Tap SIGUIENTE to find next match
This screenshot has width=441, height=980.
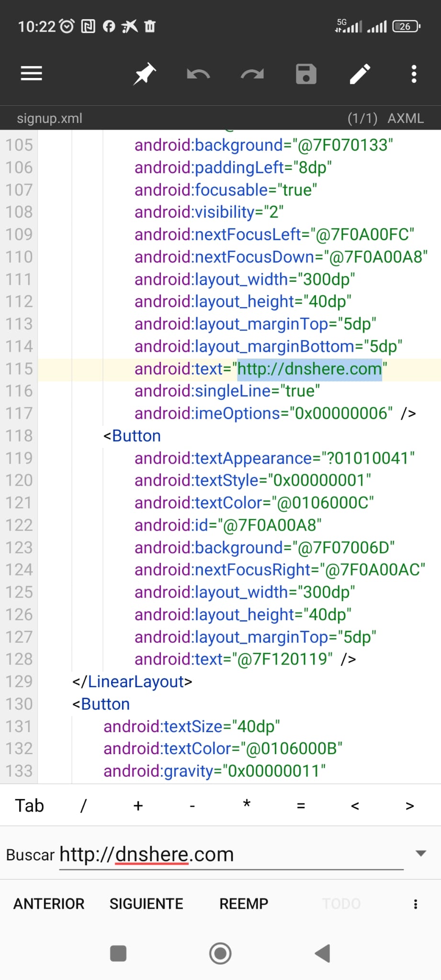pos(146,904)
